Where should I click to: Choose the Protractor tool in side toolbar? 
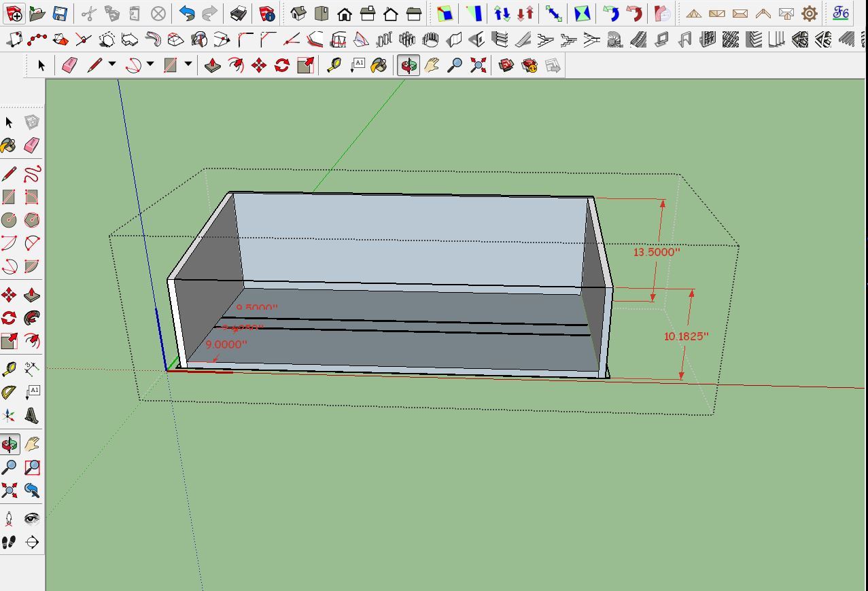coord(9,393)
